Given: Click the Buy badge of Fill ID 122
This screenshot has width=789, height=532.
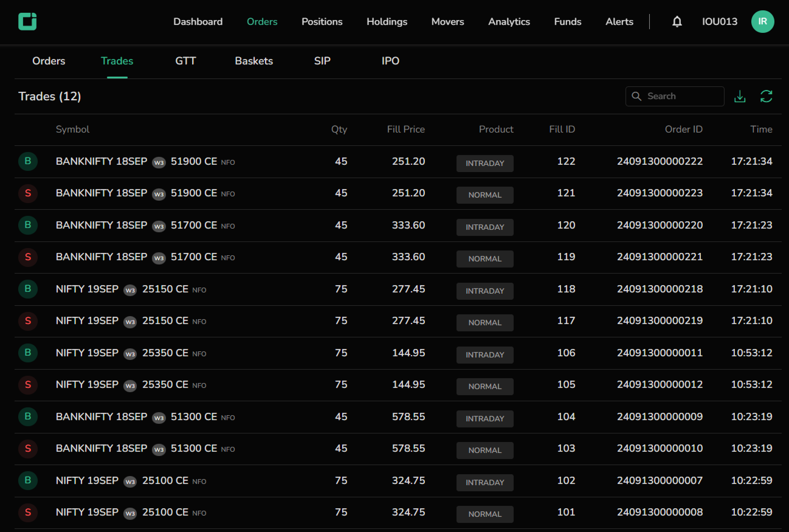Looking at the screenshot, I should click(x=28, y=161).
